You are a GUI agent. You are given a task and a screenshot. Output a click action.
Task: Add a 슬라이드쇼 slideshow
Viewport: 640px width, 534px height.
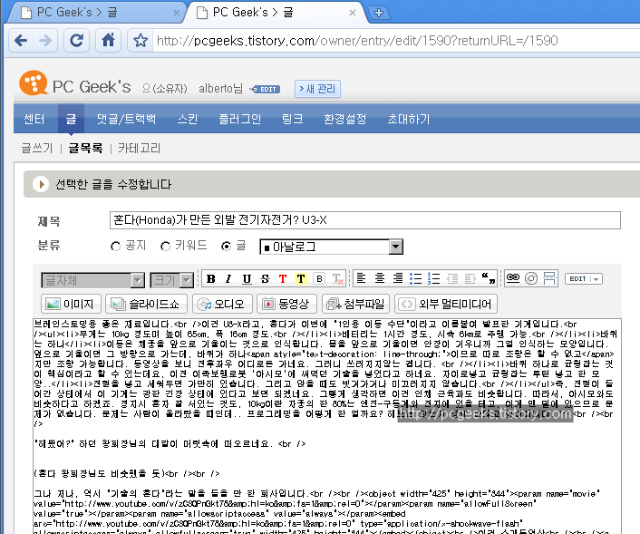pos(147,304)
